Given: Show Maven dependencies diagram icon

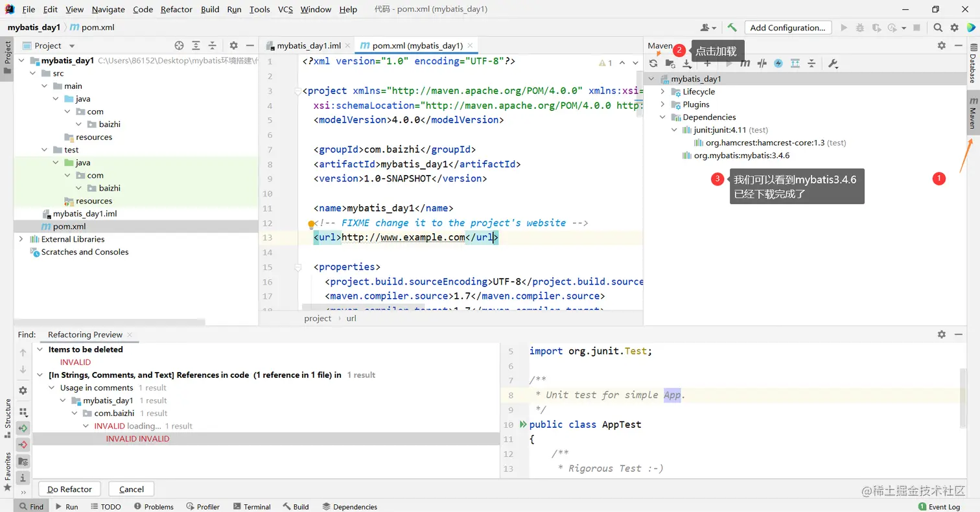Looking at the screenshot, I should (x=795, y=64).
